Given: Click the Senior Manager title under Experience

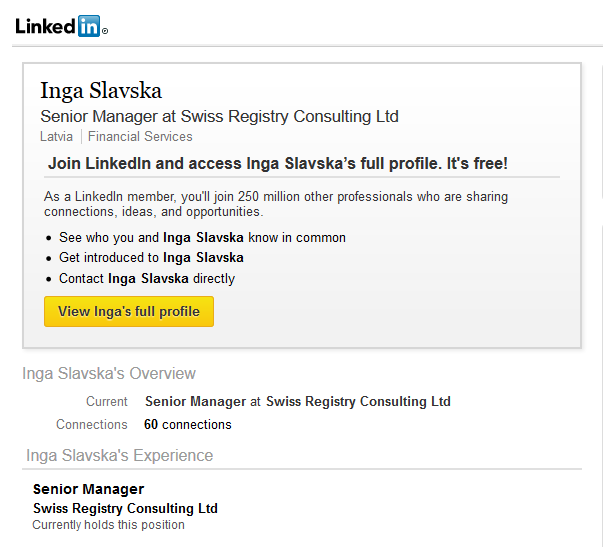Looking at the screenshot, I should (x=88, y=489).
